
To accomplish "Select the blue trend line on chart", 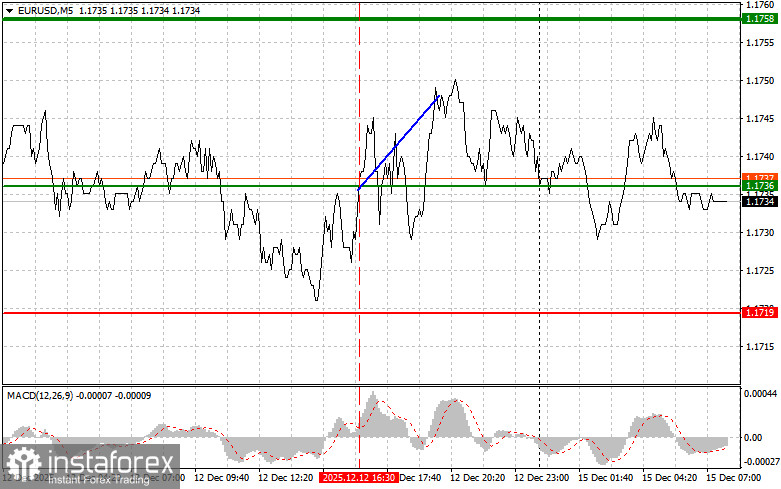I will (398, 143).
